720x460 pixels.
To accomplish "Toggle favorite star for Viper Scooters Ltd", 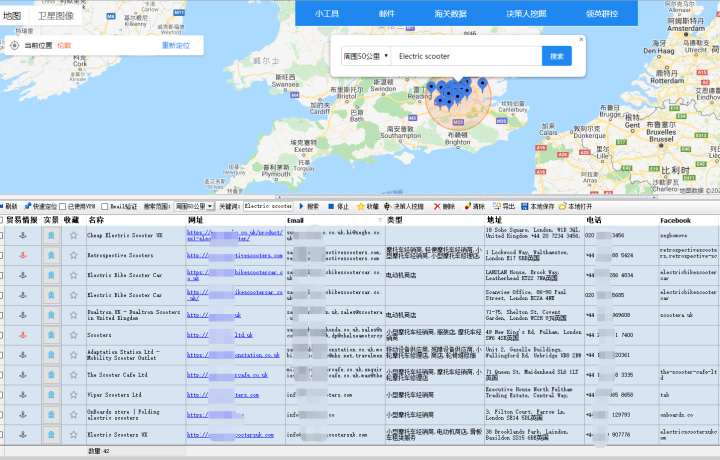I will [73, 395].
